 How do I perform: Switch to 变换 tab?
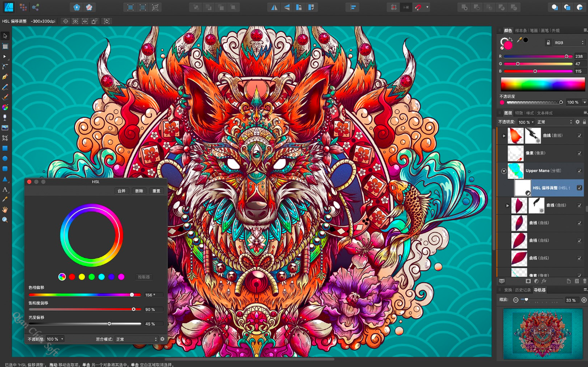point(508,290)
